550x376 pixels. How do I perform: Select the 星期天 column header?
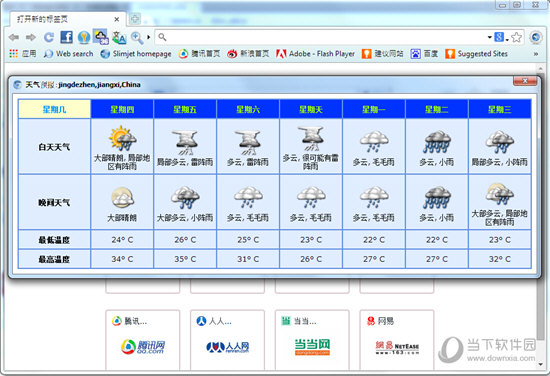(x=311, y=109)
